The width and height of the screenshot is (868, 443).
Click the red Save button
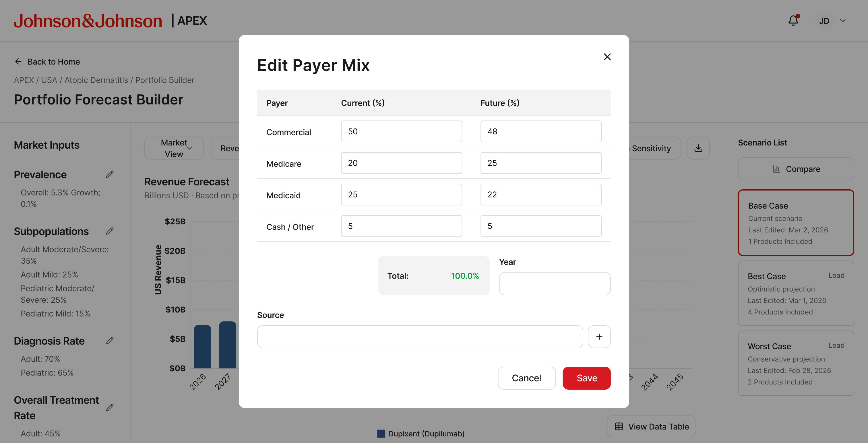click(587, 378)
